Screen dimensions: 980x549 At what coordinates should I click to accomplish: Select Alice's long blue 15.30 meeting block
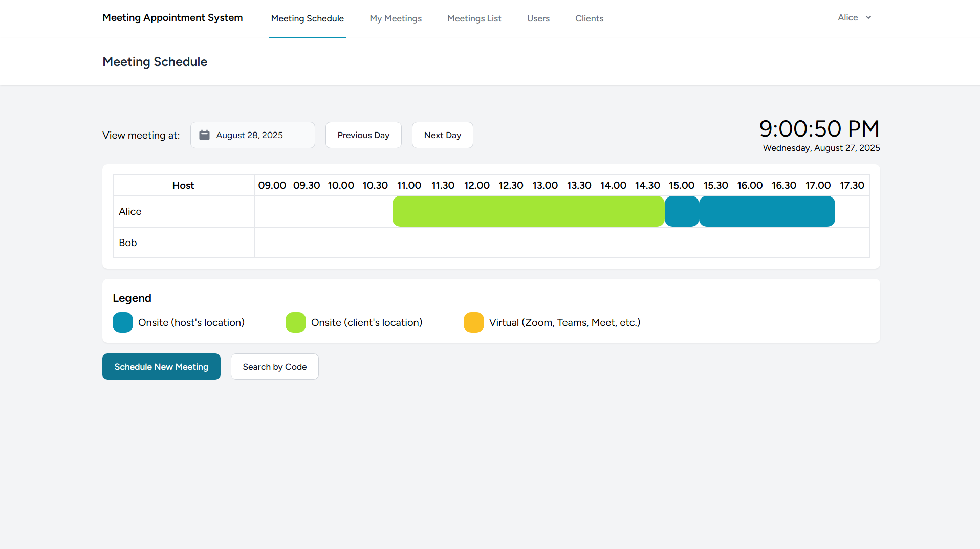point(767,211)
